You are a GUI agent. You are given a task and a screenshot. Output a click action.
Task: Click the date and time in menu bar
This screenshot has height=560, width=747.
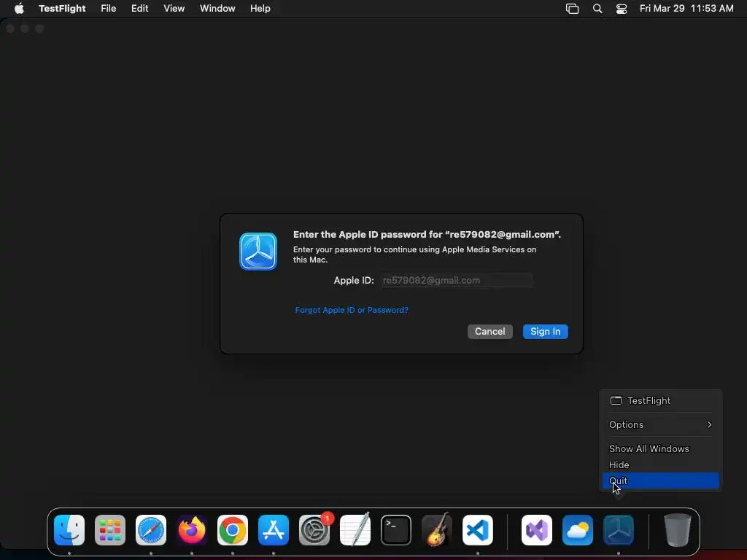click(x=686, y=8)
